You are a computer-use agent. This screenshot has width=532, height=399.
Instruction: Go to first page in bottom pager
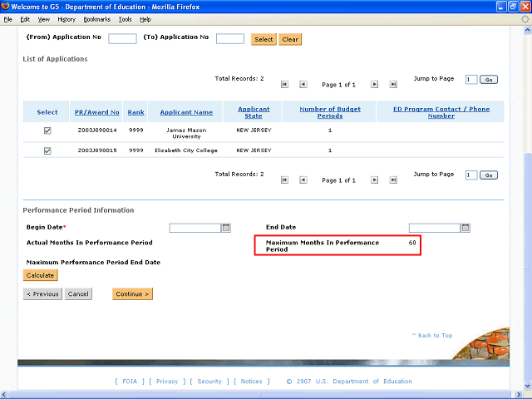[284, 180]
